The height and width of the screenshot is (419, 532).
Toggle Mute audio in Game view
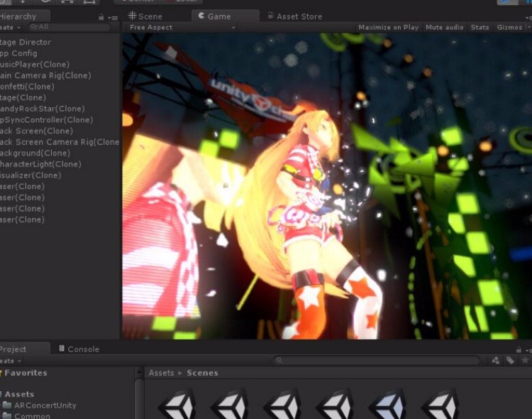445,28
